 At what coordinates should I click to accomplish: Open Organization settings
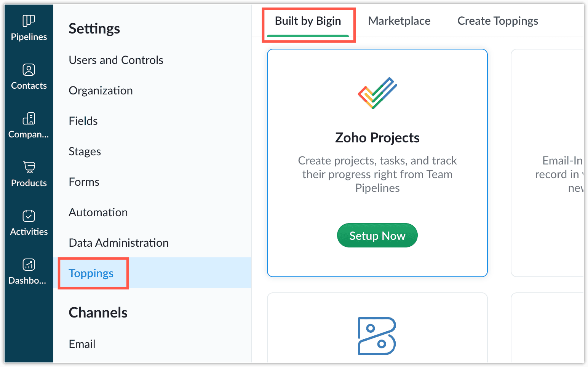tap(101, 91)
